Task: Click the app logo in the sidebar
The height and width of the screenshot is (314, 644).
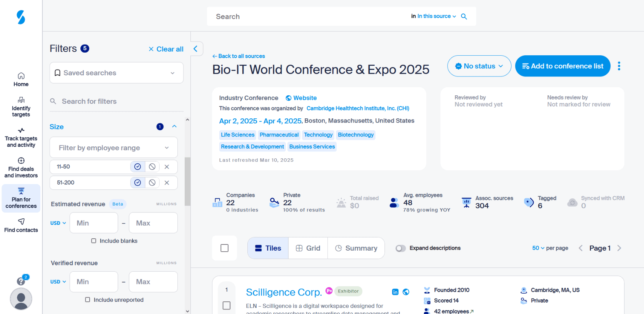Action: click(x=21, y=17)
